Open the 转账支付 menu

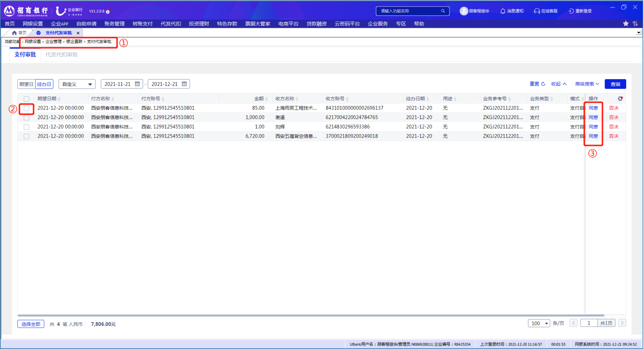point(142,24)
